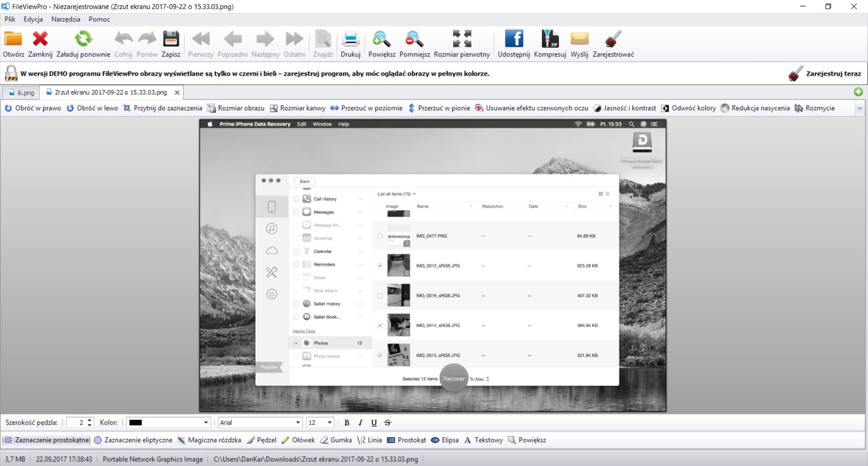Expand the Arial font dropdown
Image resolution: width=868 pixels, height=466 pixels.
[x=298, y=423]
